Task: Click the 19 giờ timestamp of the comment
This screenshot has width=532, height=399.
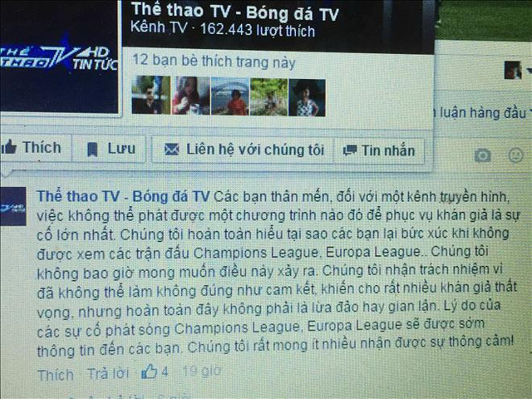Action: pos(201,372)
